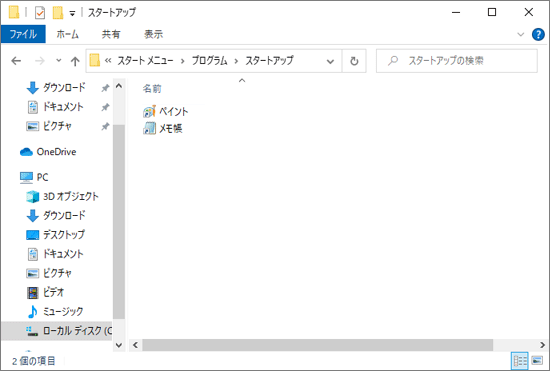
Task: Switch to details view in status bar
Action: click(x=520, y=360)
